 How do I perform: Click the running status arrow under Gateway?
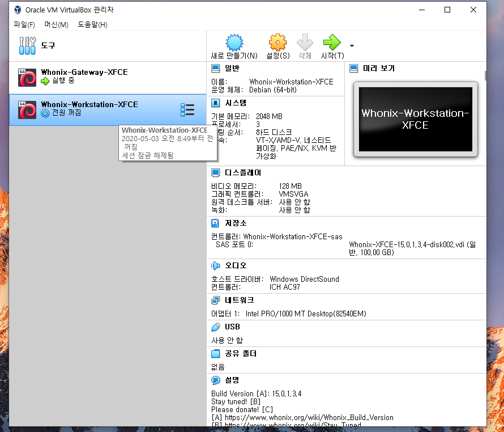(45, 81)
